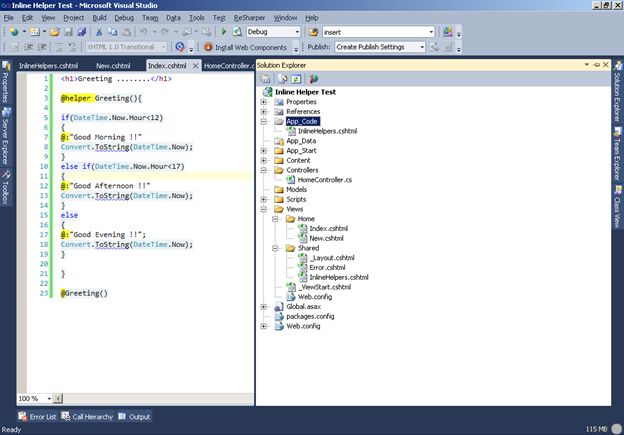Click the New Project toolbar icon
This screenshot has width=624, height=435.
14,32
